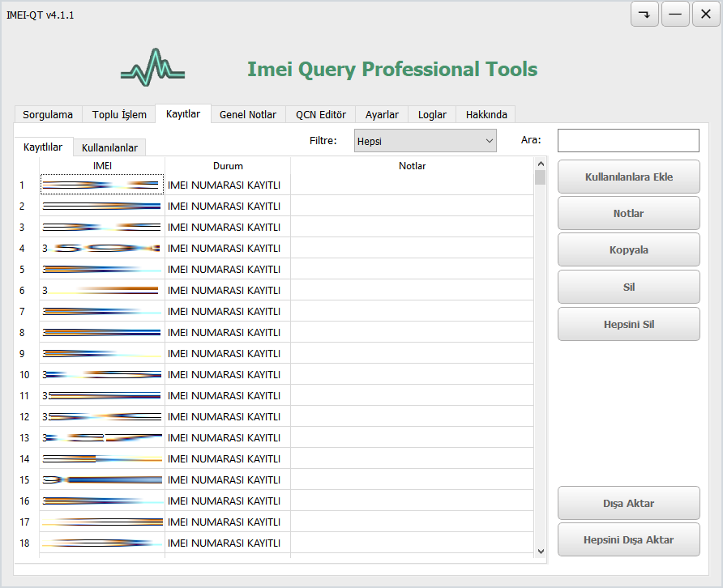Focus the Ara search input field
This screenshot has width=723, height=588.
pos(628,141)
